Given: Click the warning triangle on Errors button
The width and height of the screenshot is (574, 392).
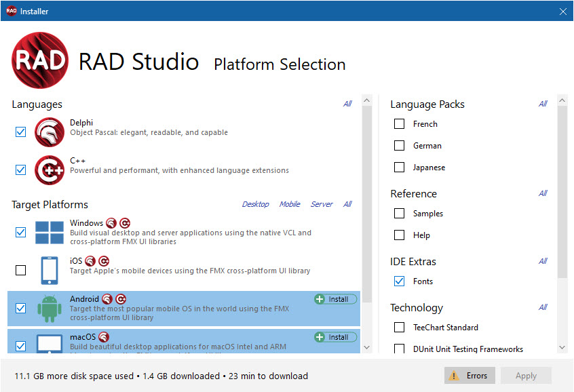Looking at the screenshot, I should (x=453, y=376).
